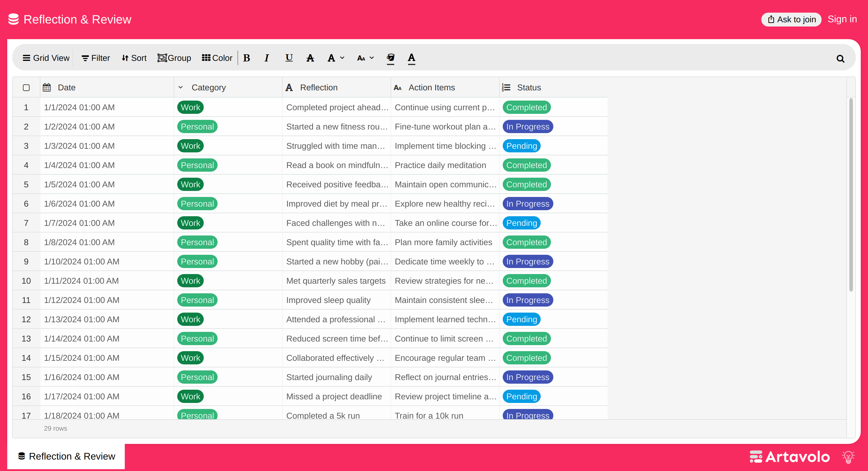The image size is (868, 471).
Task: Click 'Plan more family activities' cell
Action: click(445, 242)
